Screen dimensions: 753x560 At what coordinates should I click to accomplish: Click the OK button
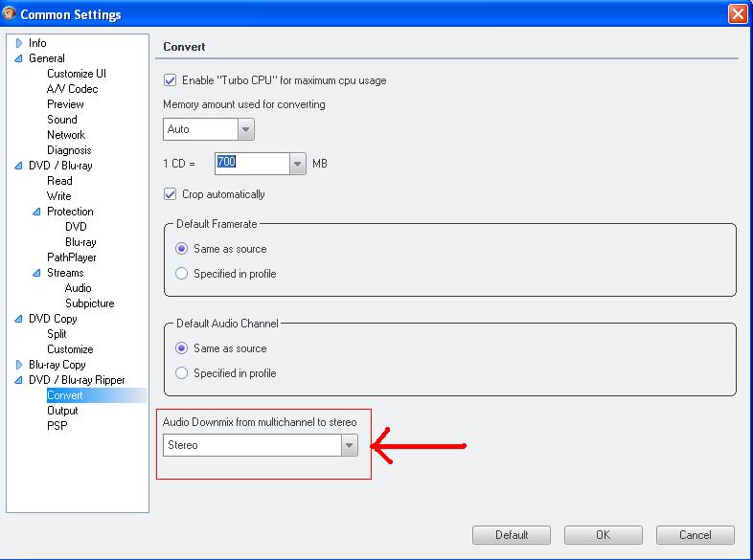click(x=604, y=534)
